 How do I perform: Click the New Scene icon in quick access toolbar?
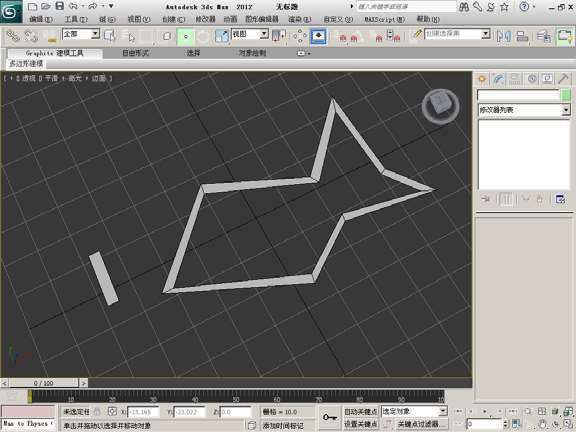32,7
